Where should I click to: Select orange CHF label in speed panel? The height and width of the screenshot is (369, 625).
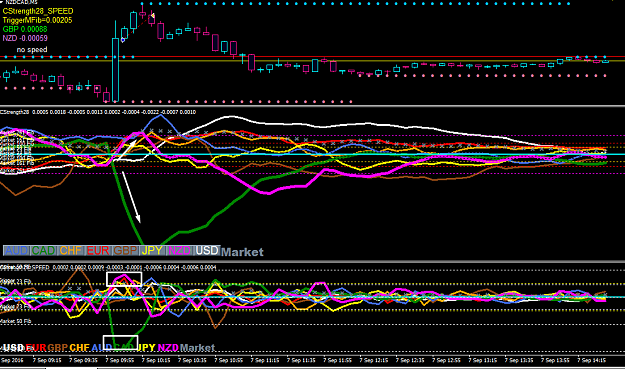[80, 348]
